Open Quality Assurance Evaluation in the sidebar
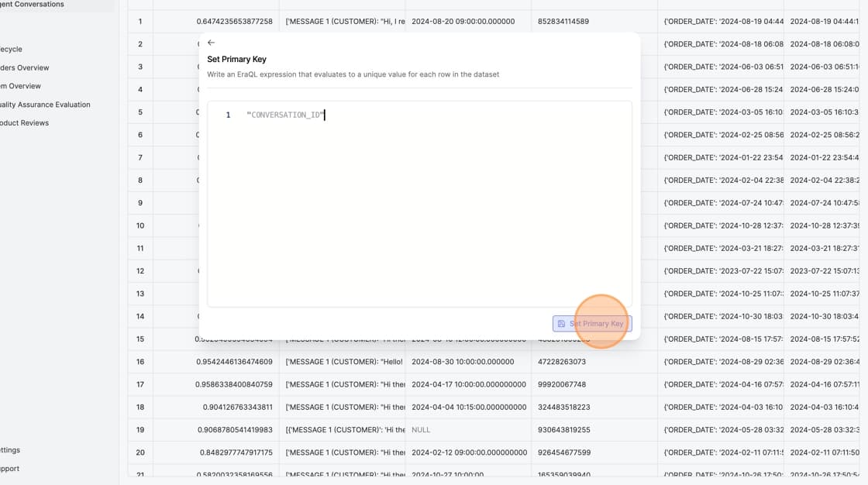The height and width of the screenshot is (485, 868). click(x=45, y=105)
